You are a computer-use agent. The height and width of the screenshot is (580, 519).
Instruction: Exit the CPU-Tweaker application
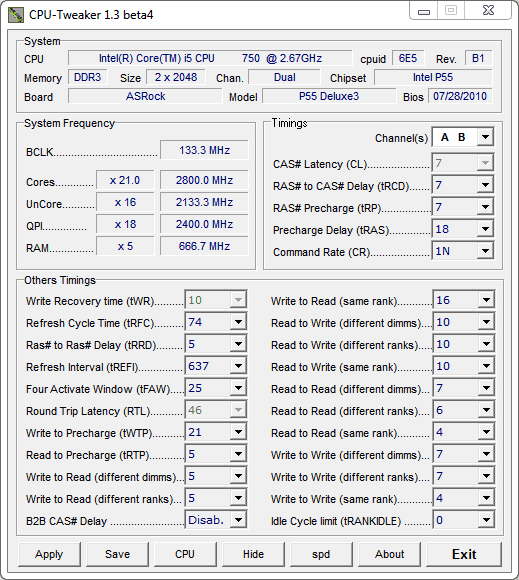(464, 554)
